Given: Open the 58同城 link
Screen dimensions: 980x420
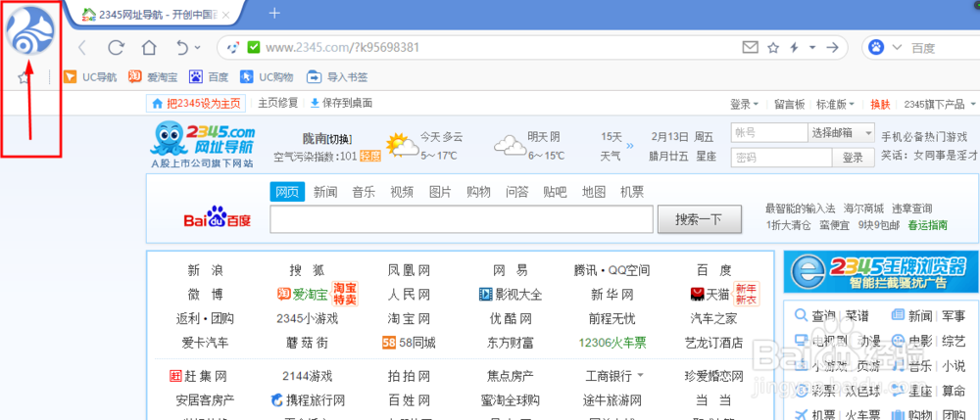Looking at the screenshot, I should [409, 343].
